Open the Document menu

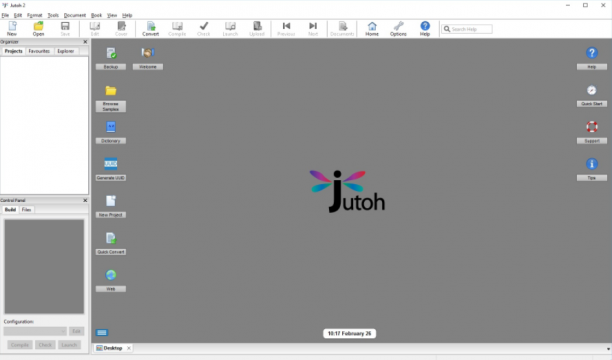[x=75, y=15]
